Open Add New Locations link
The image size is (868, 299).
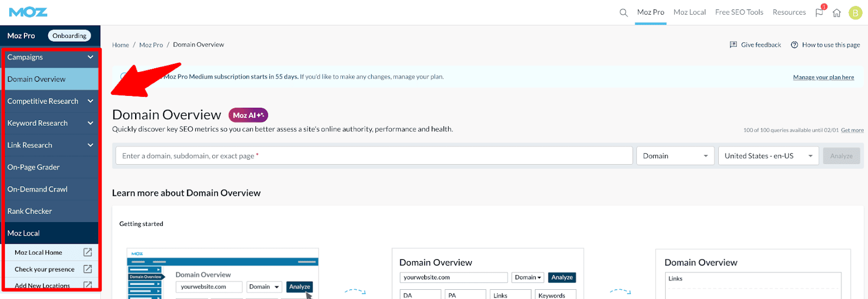coord(42,285)
